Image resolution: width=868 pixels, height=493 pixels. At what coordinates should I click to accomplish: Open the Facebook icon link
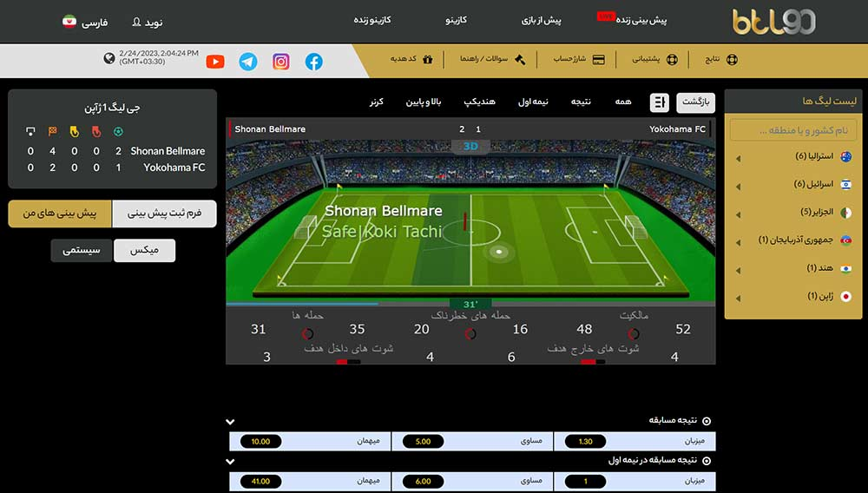(x=314, y=62)
